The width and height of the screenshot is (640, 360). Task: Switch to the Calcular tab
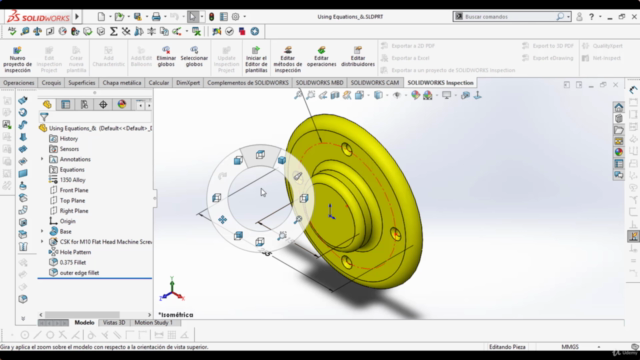click(x=158, y=82)
